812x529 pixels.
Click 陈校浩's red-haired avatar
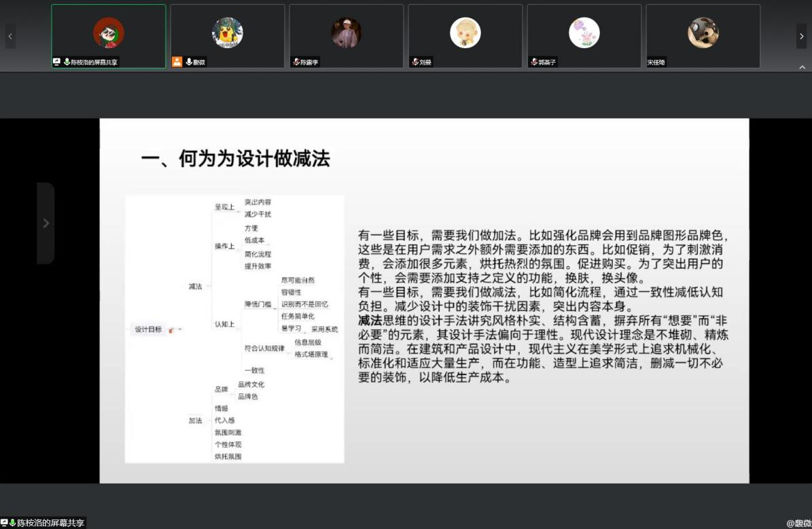click(109, 33)
